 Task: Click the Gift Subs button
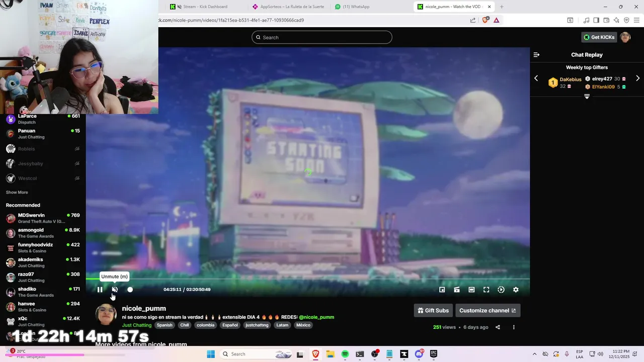pyautogui.click(x=433, y=311)
